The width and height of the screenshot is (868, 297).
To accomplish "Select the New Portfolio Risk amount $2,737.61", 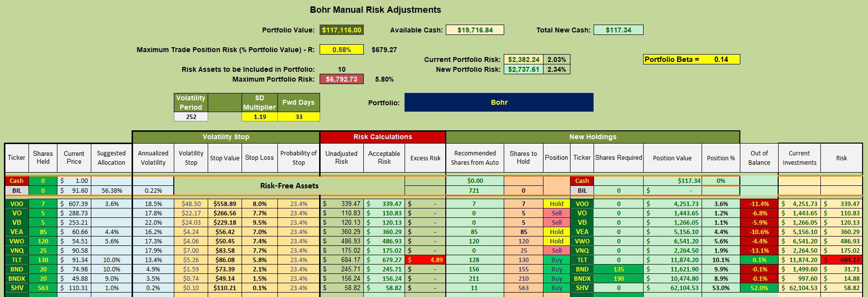I will [x=523, y=69].
